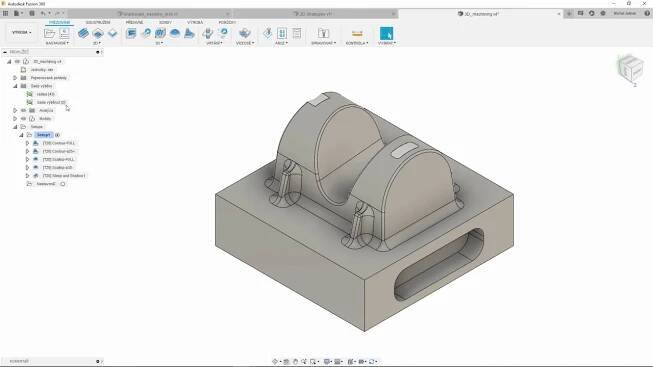This screenshot has height=367, width=653.
Task: Open the NASTAVENÍ group menu
Action: point(57,43)
